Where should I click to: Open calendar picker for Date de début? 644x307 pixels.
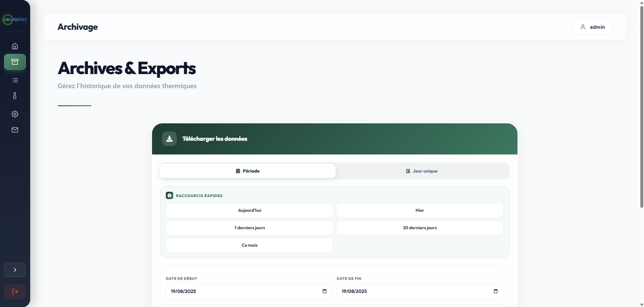[325, 291]
